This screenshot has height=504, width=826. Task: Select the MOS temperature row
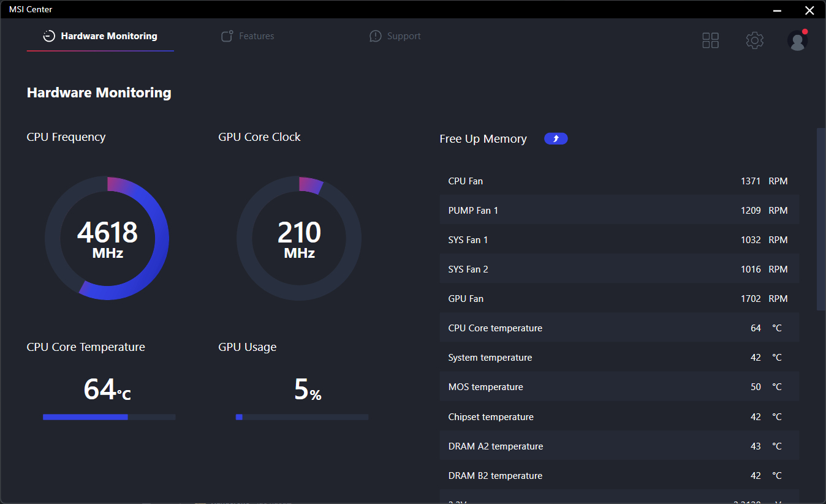pos(619,387)
